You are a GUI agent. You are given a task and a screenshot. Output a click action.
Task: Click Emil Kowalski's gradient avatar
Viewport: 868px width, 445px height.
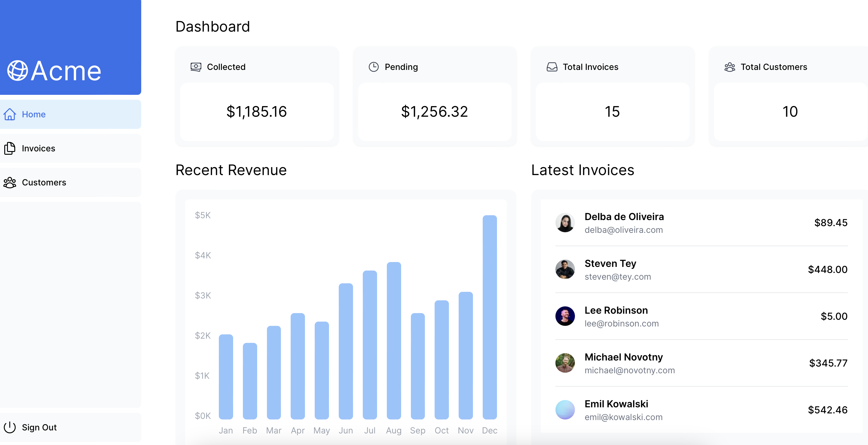pyautogui.click(x=565, y=410)
